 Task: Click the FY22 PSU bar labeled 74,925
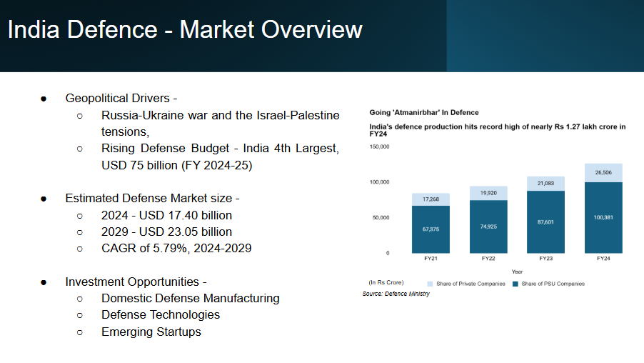[488, 227]
